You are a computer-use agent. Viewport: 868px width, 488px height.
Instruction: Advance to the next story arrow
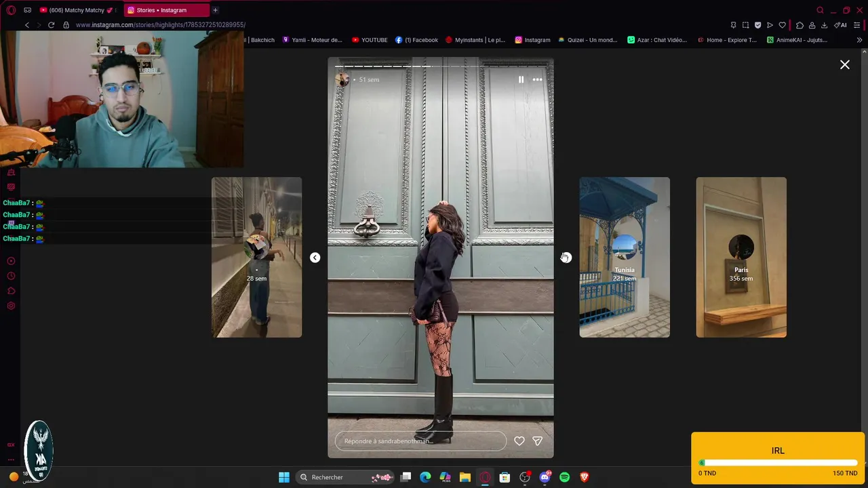(x=566, y=258)
